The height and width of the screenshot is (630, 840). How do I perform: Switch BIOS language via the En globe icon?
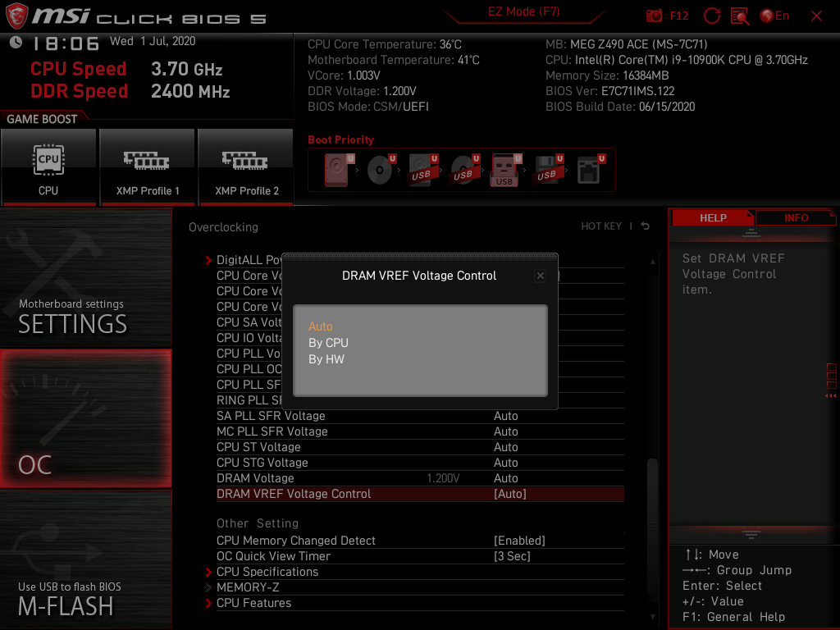coord(774,15)
